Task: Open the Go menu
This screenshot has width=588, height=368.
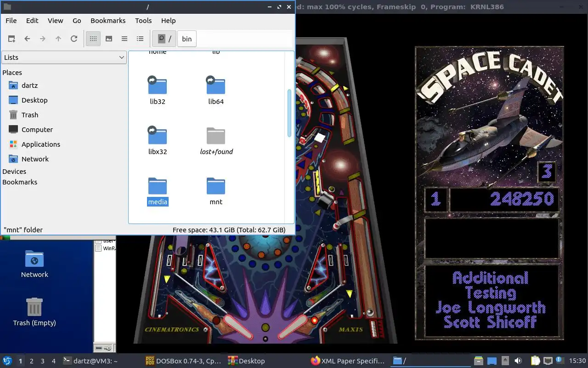Action: 77,20
